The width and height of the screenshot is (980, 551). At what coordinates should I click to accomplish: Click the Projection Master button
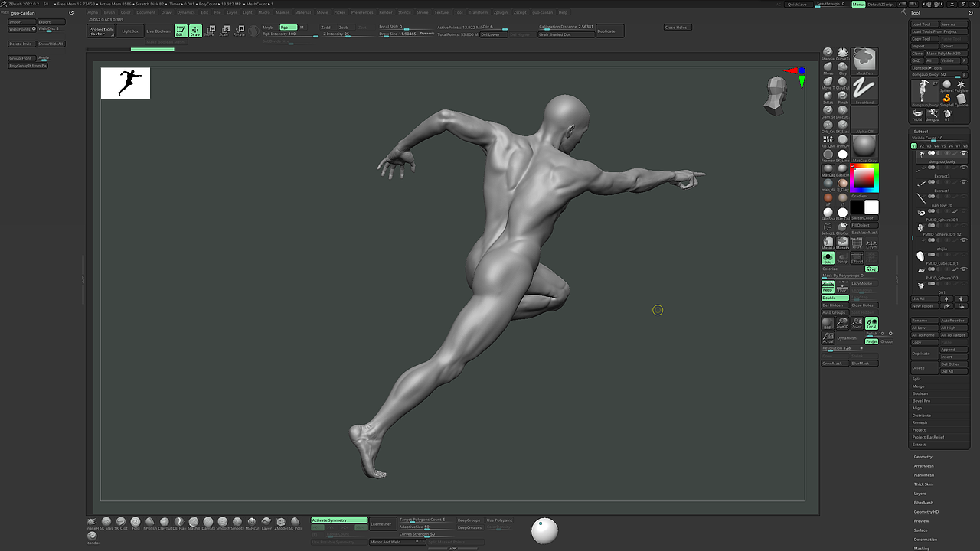click(x=101, y=31)
